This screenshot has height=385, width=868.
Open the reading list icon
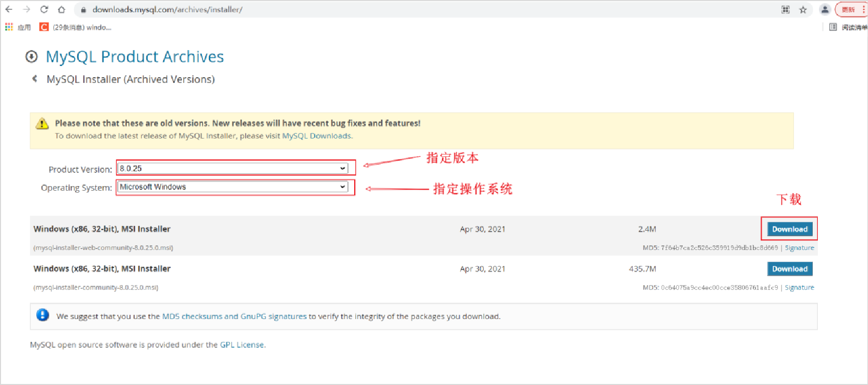point(833,27)
